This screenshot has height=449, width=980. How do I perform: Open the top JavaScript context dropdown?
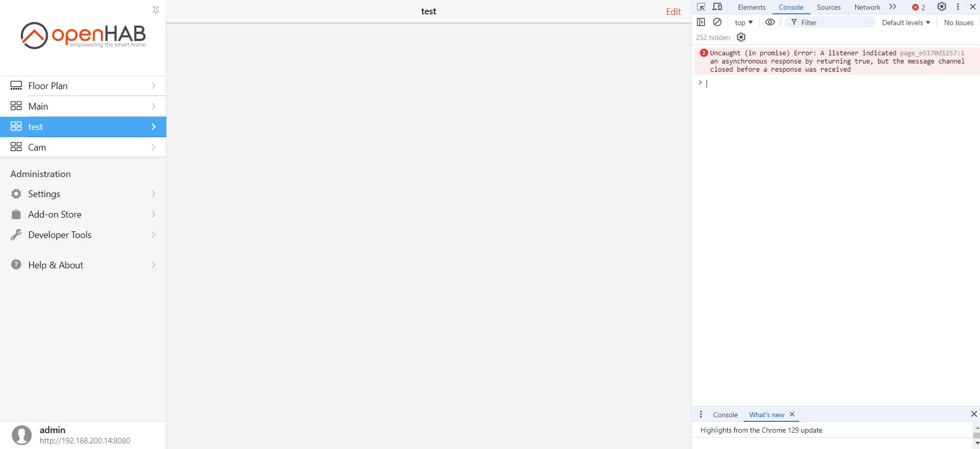click(x=743, y=23)
